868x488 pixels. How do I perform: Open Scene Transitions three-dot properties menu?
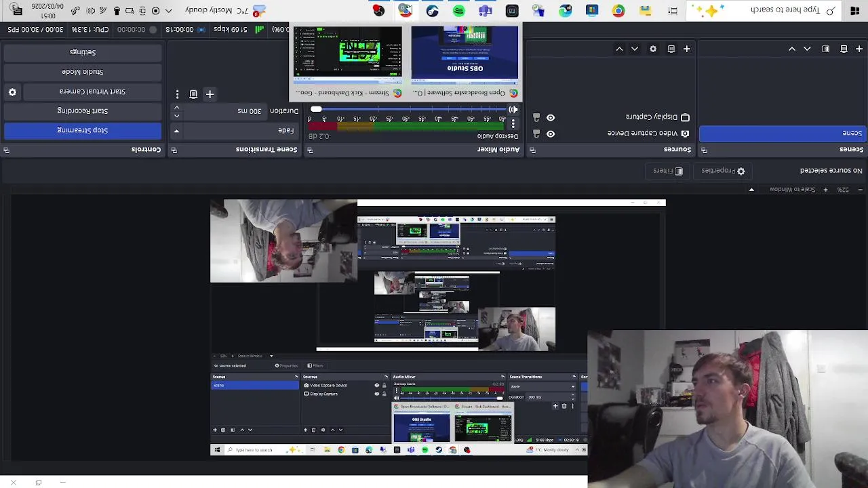177,94
